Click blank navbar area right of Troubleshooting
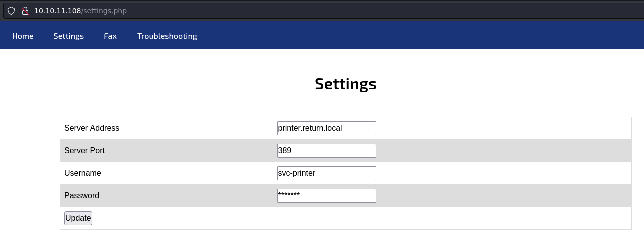Image resolution: width=644 pixels, height=236 pixels. (402, 36)
